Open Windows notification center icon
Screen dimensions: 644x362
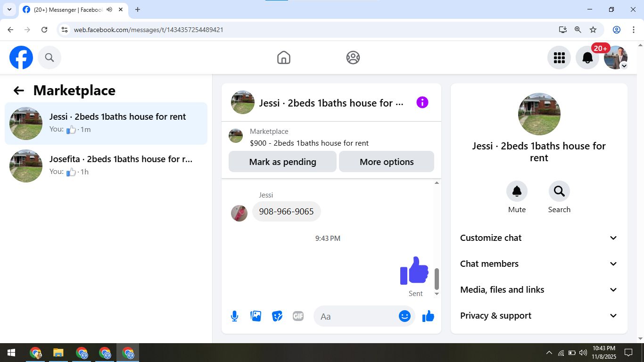(628, 353)
